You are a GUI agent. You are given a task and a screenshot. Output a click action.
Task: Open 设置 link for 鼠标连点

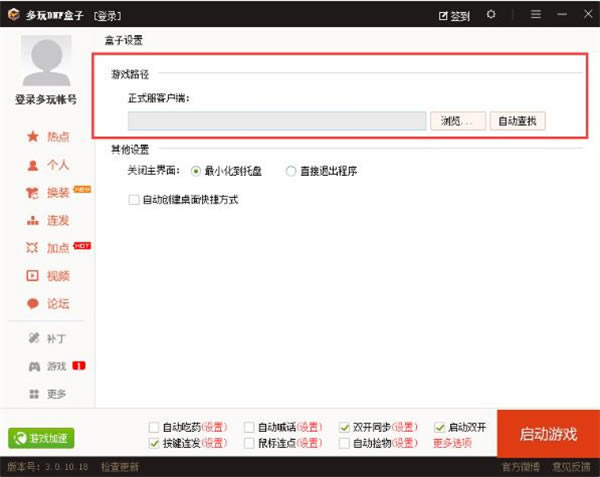(309, 443)
